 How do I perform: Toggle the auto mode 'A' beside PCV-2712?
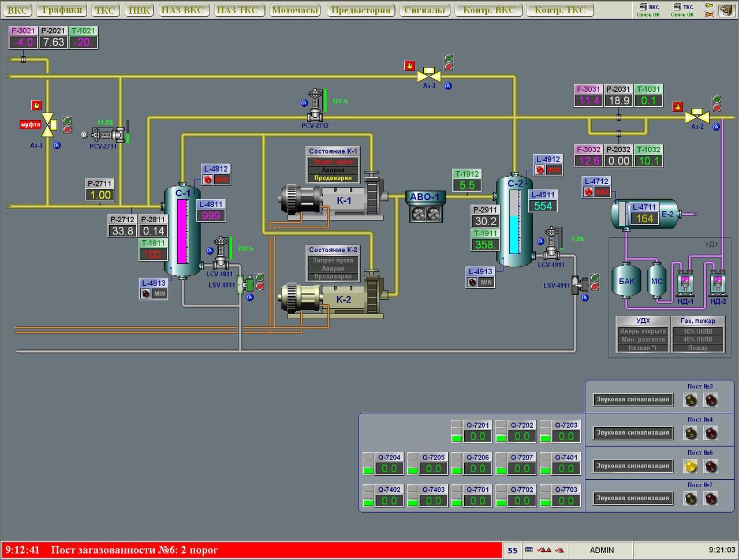point(304,103)
